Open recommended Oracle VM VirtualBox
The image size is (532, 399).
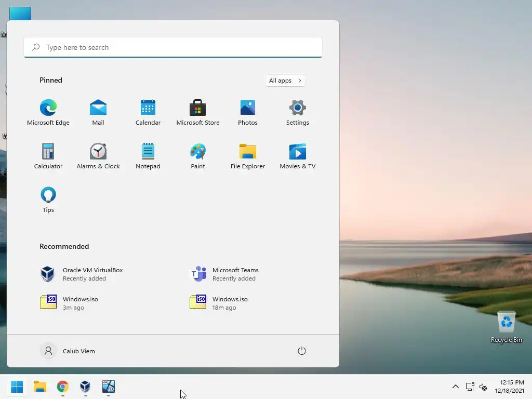point(82,274)
